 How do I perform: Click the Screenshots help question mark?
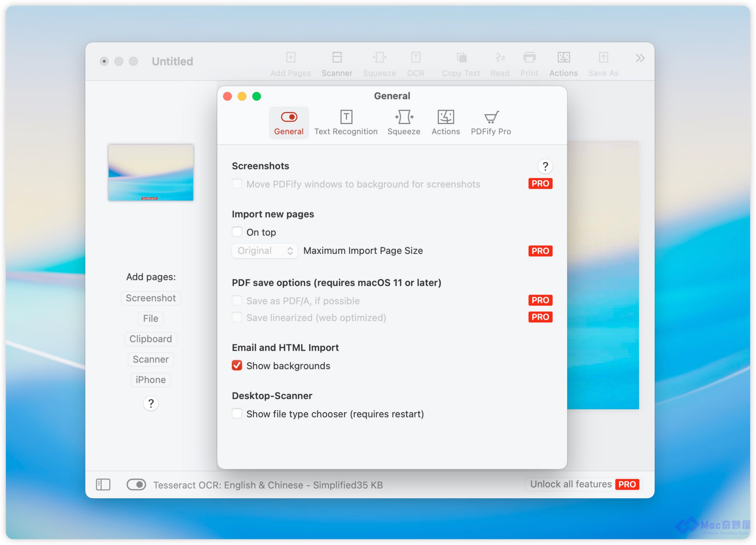pos(545,166)
